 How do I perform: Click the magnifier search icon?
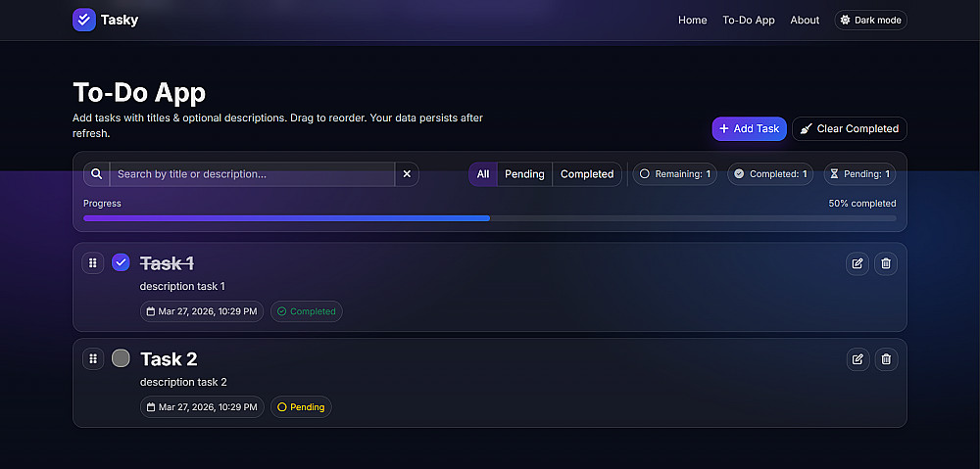(x=96, y=174)
